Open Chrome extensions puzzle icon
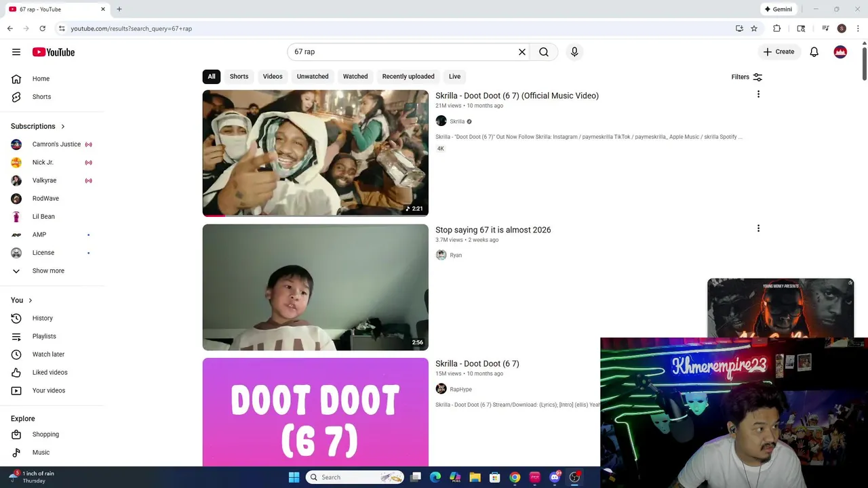The width and height of the screenshot is (868, 488). [x=777, y=28]
